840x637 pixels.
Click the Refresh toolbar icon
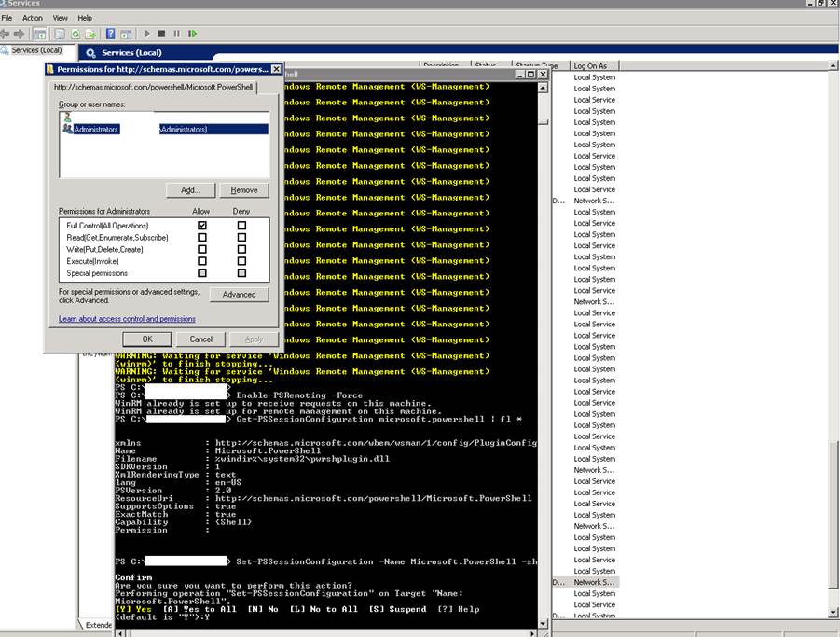(x=76, y=34)
